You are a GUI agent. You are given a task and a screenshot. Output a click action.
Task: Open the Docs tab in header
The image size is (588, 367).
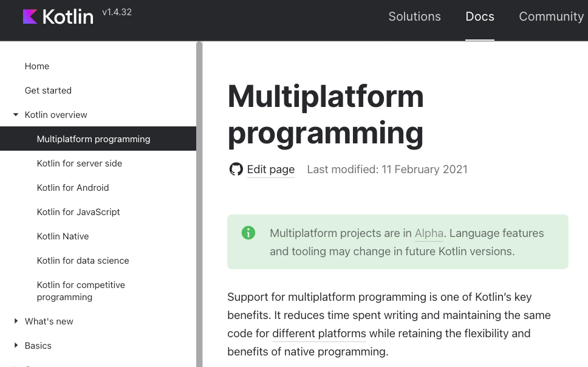480,16
